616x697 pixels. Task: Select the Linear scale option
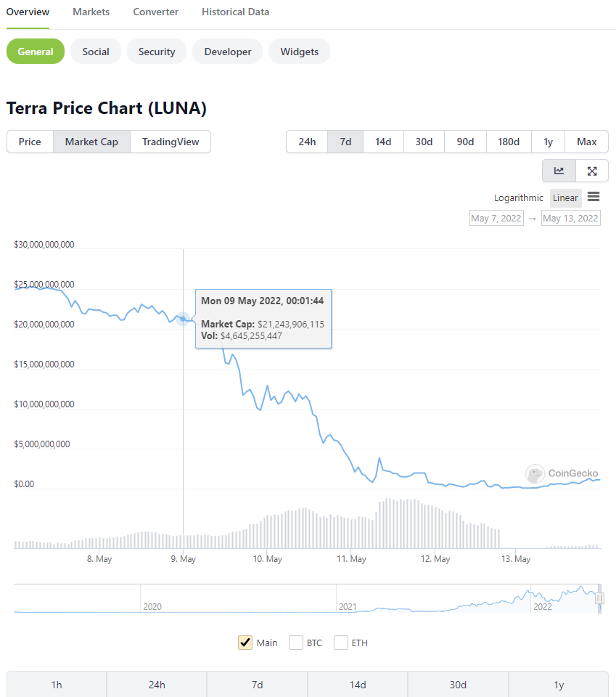point(565,197)
